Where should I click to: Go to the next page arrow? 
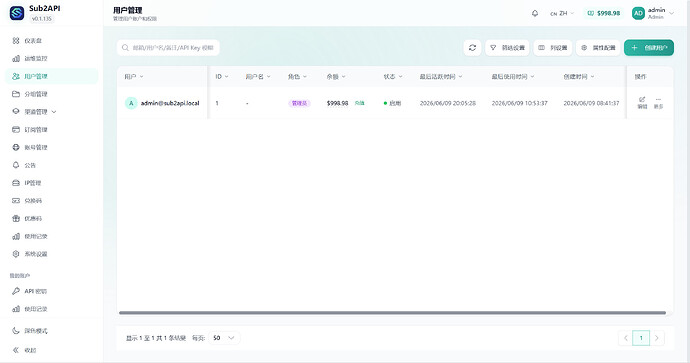[657, 338]
